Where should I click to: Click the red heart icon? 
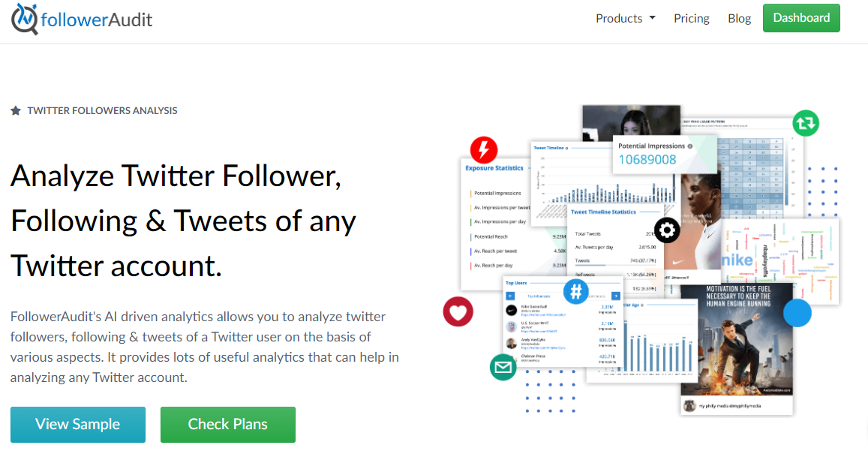[x=458, y=312]
